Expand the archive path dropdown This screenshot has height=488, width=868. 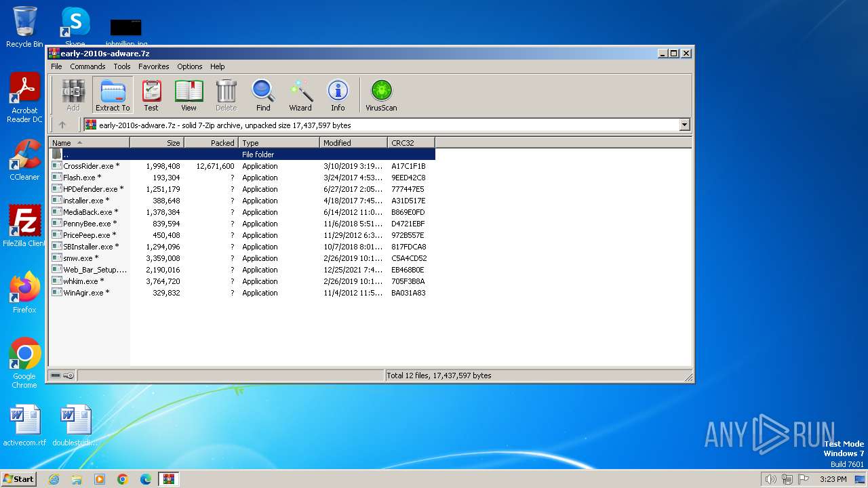coord(684,125)
